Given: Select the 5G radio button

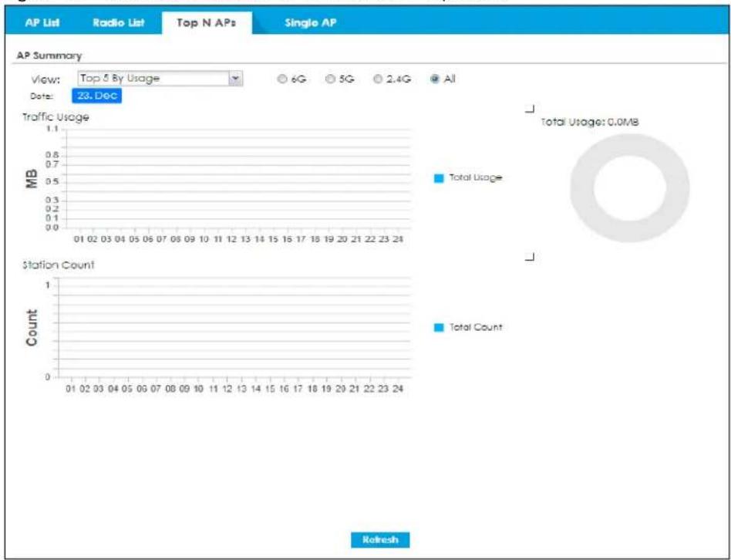Looking at the screenshot, I should click(x=330, y=79).
